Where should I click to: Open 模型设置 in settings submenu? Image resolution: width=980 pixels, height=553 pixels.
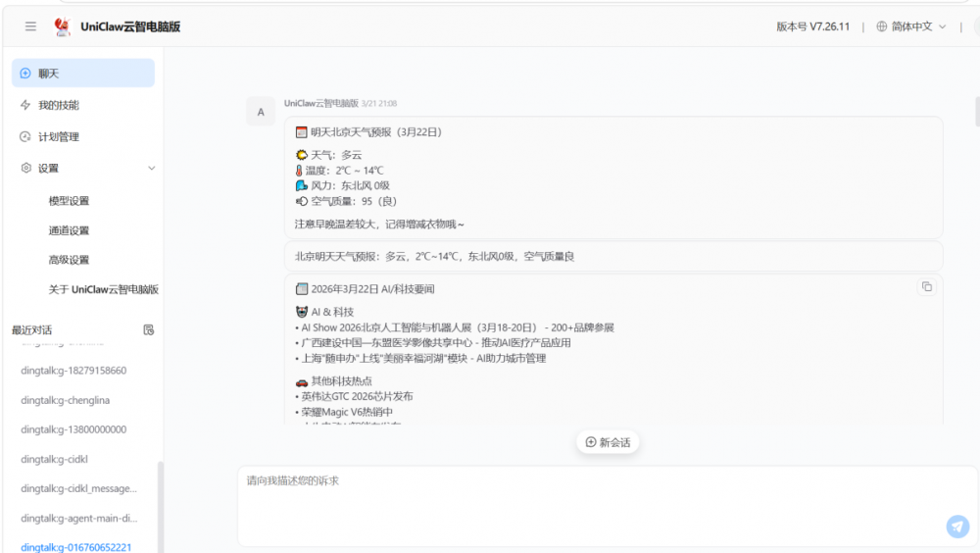click(69, 201)
